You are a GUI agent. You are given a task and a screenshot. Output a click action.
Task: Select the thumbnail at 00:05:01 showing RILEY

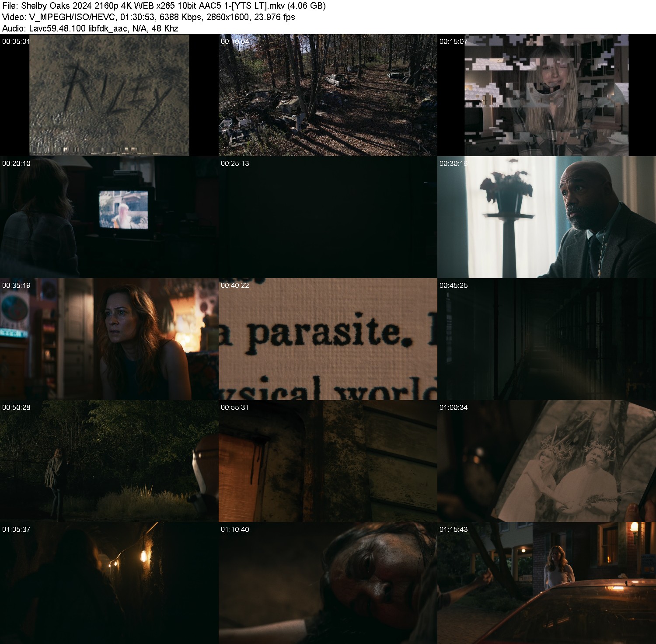point(109,95)
